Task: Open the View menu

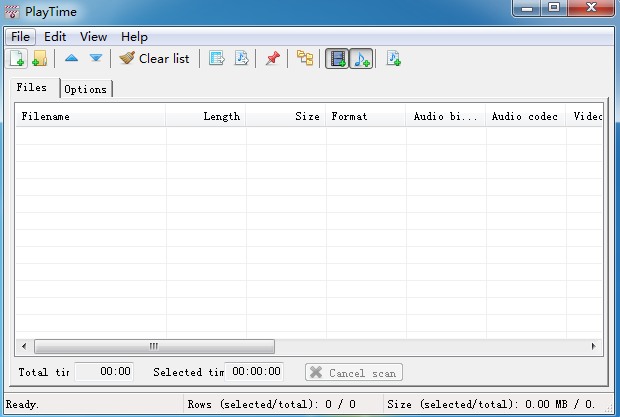Action: click(x=93, y=37)
